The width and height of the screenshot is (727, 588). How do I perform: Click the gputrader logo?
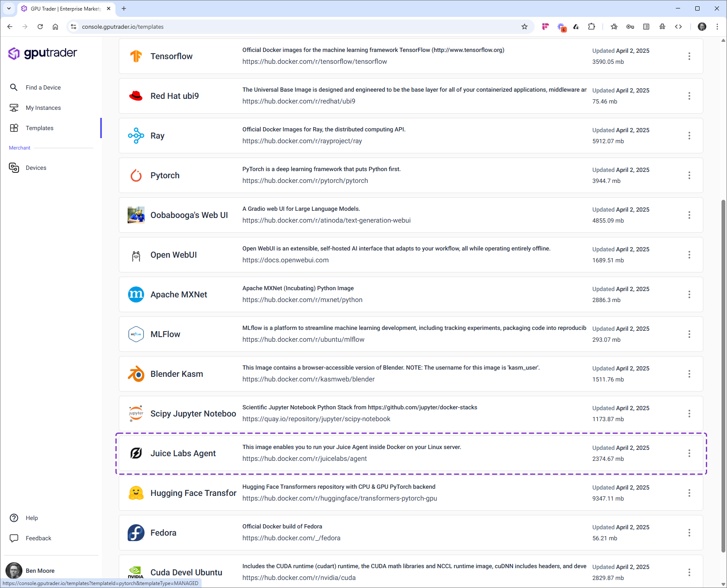[x=43, y=53]
